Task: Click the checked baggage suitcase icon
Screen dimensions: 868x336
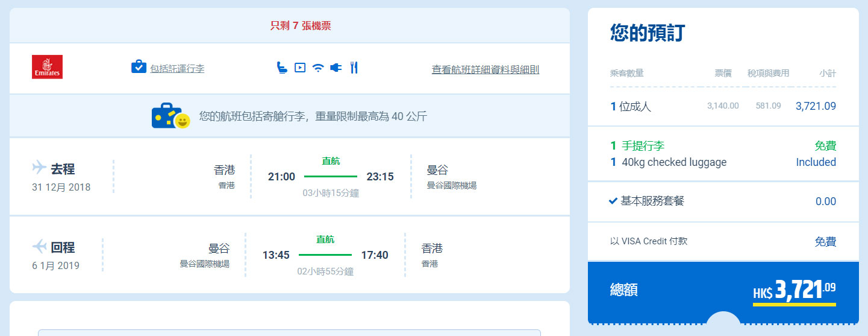Action: pos(139,67)
